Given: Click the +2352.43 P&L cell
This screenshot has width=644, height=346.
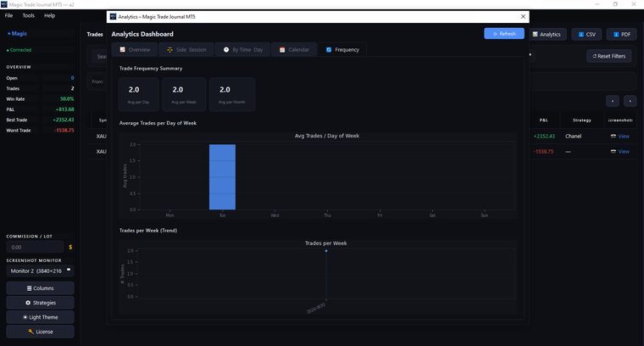Looking at the screenshot, I should (544, 137).
